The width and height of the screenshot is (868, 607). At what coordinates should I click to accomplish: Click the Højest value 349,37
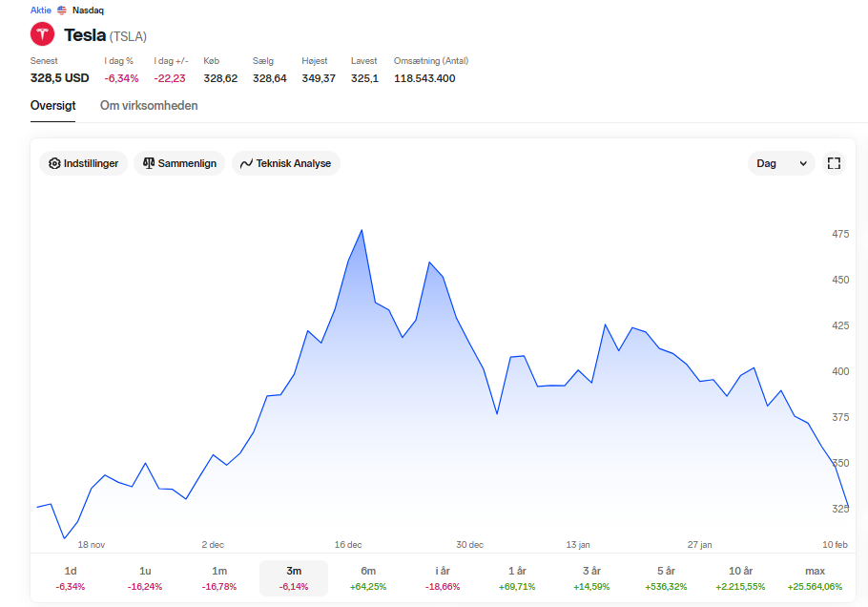[x=319, y=78]
